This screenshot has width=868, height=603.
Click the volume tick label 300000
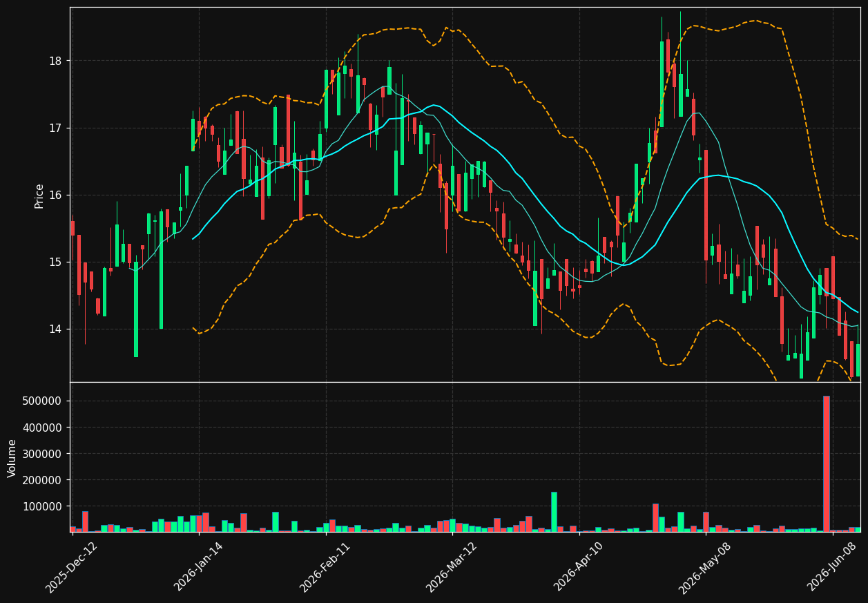tap(43, 454)
